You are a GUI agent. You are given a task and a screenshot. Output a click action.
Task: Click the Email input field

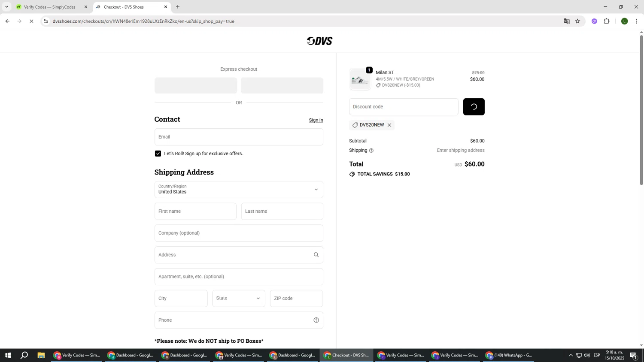click(x=239, y=137)
